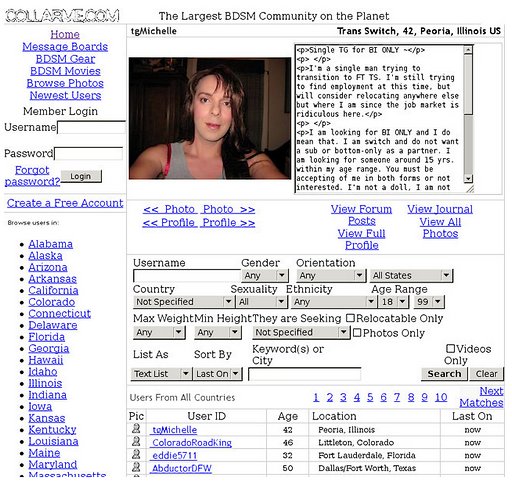Go to the previous photo
Screen dimensions: 512x485
point(169,209)
